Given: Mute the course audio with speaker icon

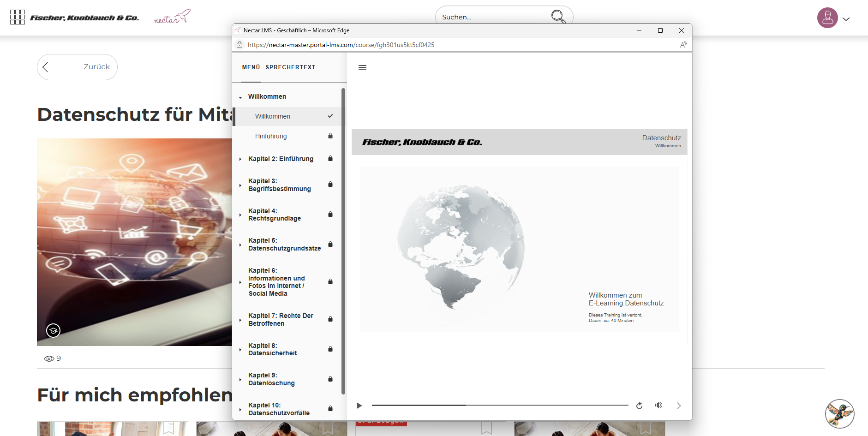Looking at the screenshot, I should point(658,405).
